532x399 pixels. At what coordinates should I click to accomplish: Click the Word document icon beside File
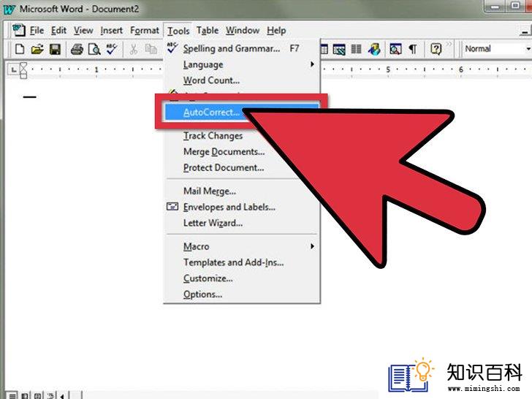(x=18, y=31)
